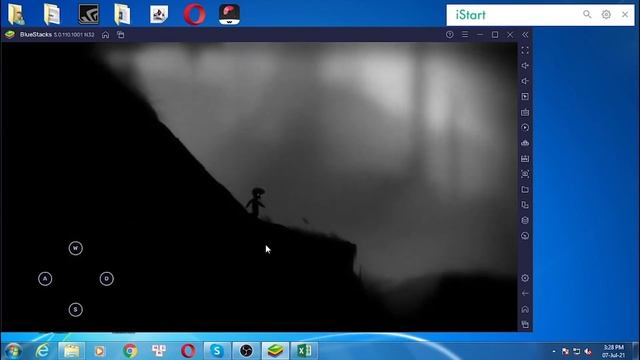Screen dimensions: 640x360
Task: Open the media player taskbar icon
Action: click(100, 351)
